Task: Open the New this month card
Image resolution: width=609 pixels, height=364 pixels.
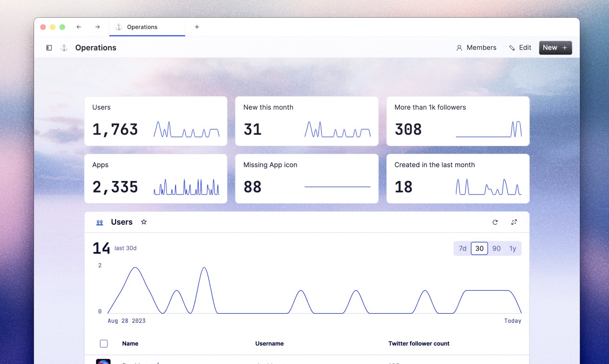Action: coord(307,121)
